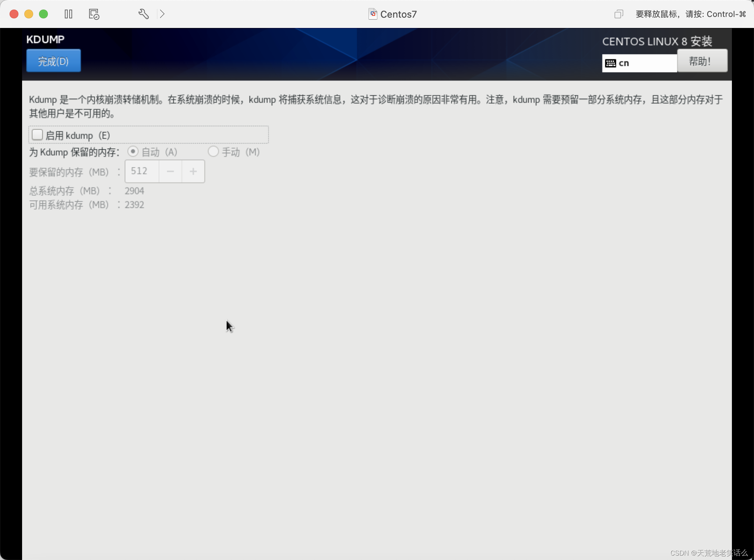
Task: Click the 512 reserved memory input field
Action: coord(142,171)
